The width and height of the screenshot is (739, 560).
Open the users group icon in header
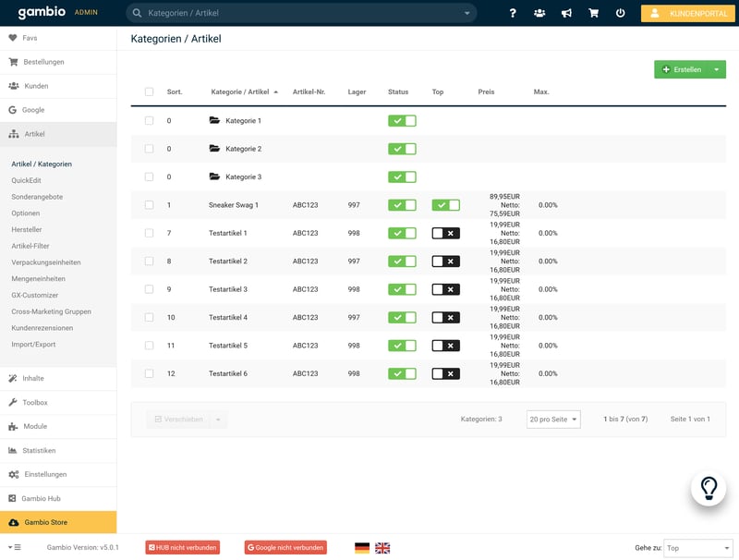[539, 14]
